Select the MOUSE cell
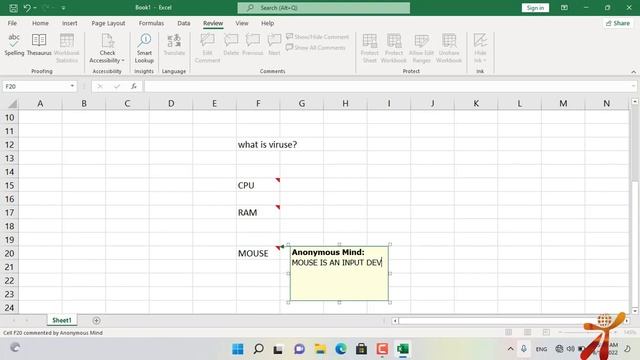 coord(258,253)
